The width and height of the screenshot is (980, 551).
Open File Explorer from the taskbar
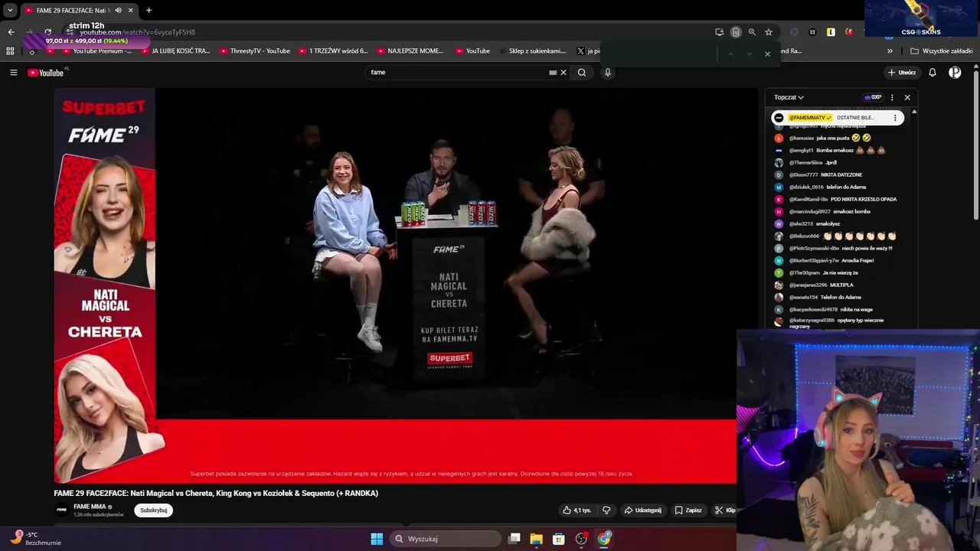(x=536, y=539)
